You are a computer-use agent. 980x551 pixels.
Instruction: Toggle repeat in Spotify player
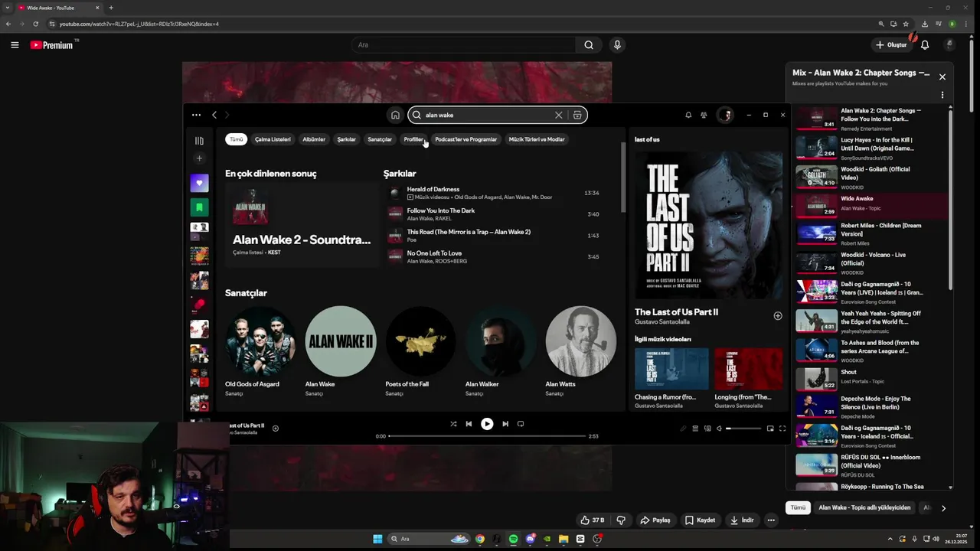click(x=521, y=424)
